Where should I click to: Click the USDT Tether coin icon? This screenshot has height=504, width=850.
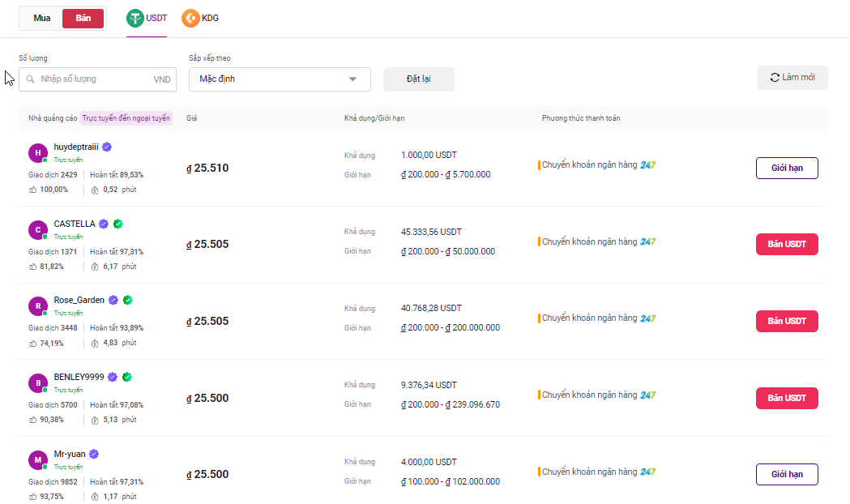point(135,18)
